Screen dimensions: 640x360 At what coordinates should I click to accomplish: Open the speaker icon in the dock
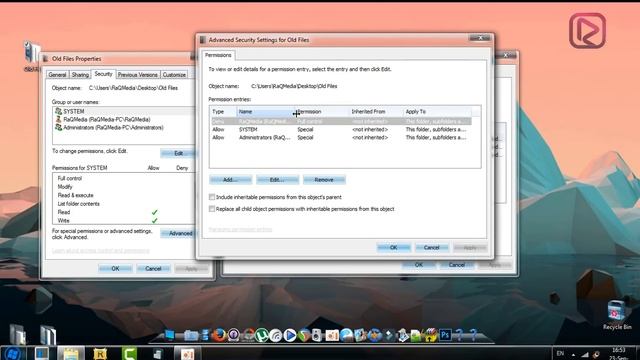[317, 335]
